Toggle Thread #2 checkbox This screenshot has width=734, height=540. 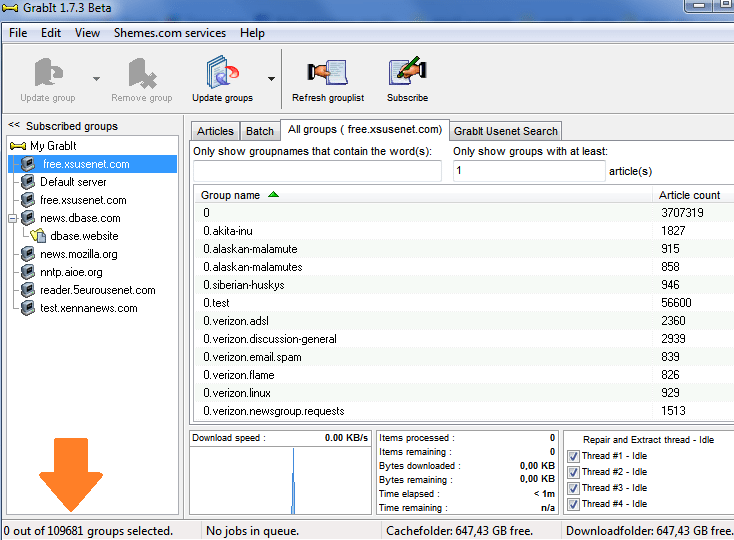point(573,472)
